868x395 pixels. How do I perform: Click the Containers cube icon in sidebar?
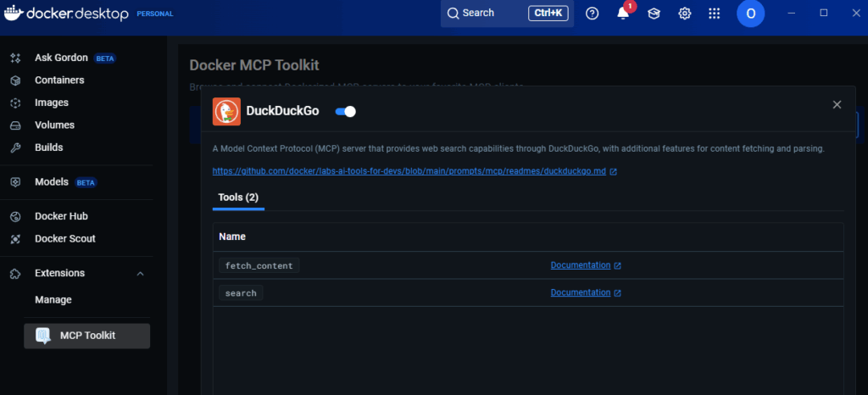coord(15,81)
